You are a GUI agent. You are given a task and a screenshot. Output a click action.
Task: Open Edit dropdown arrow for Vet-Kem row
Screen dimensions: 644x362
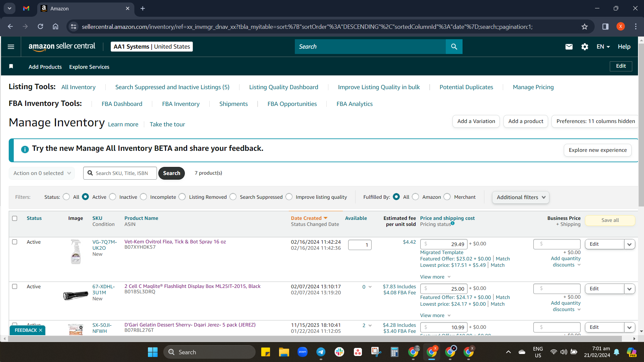(630, 244)
